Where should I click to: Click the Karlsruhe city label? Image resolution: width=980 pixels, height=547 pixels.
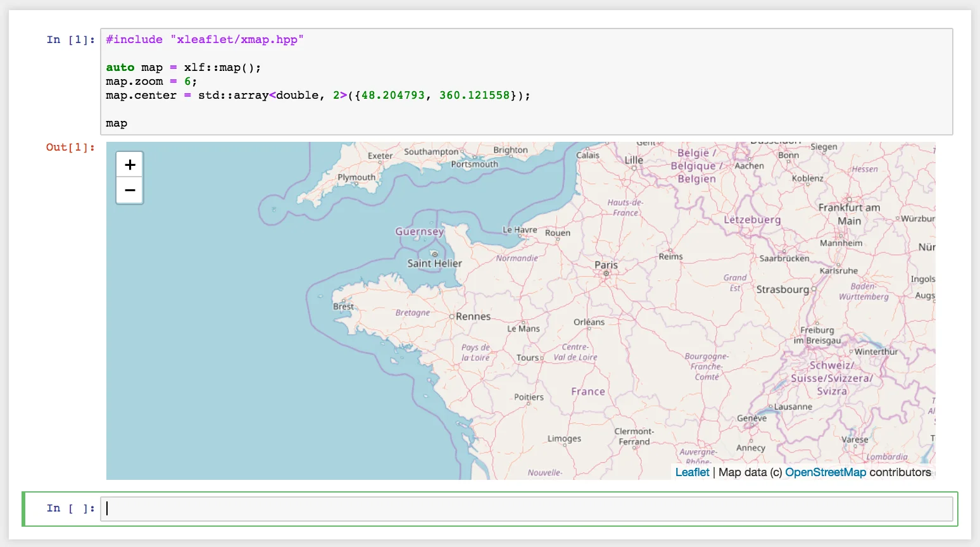tap(839, 270)
